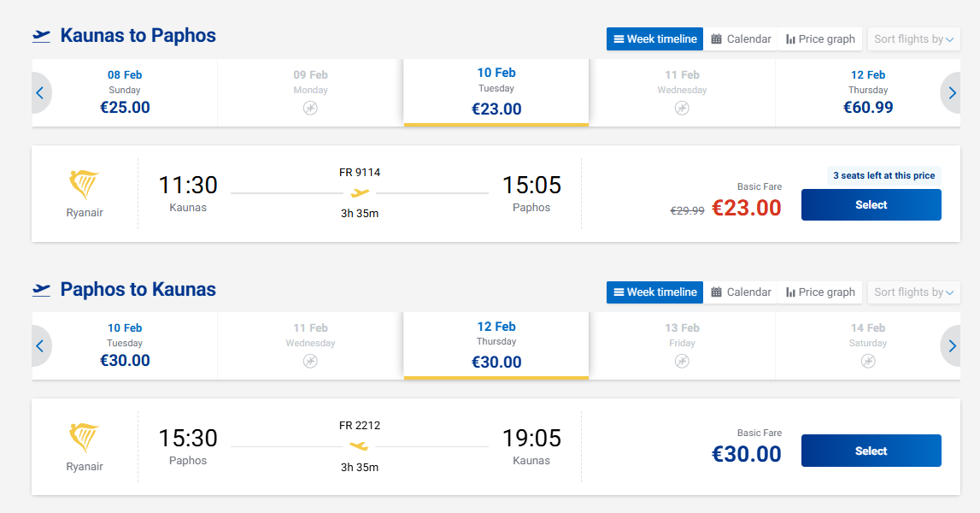Click the yellow plane icon under FR 2212
Image resolution: width=980 pixels, height=513 pixels.
click(360, 446)
